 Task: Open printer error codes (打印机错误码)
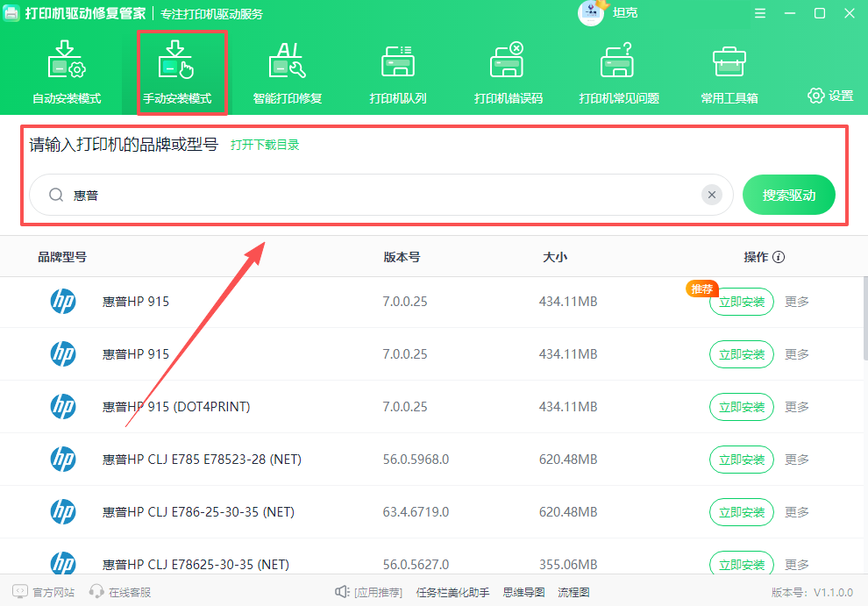pyautogui.click(x=509, y=73)
